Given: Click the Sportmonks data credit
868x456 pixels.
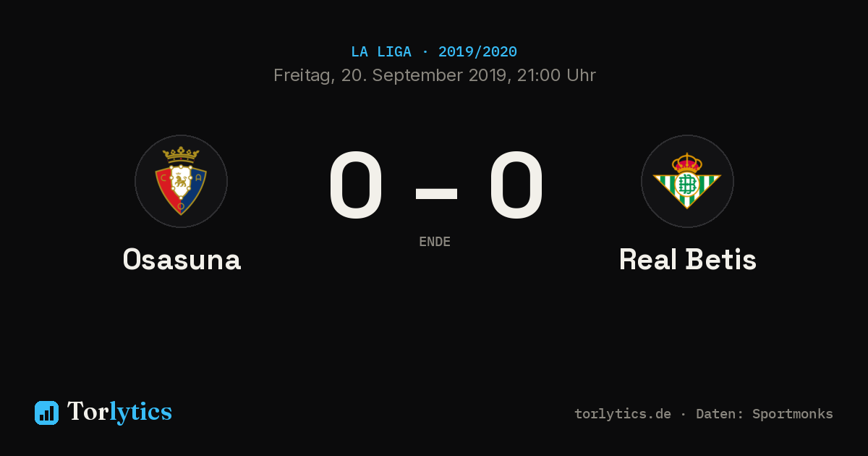Looking at the screenshot, I should click(x=793, y=414).
